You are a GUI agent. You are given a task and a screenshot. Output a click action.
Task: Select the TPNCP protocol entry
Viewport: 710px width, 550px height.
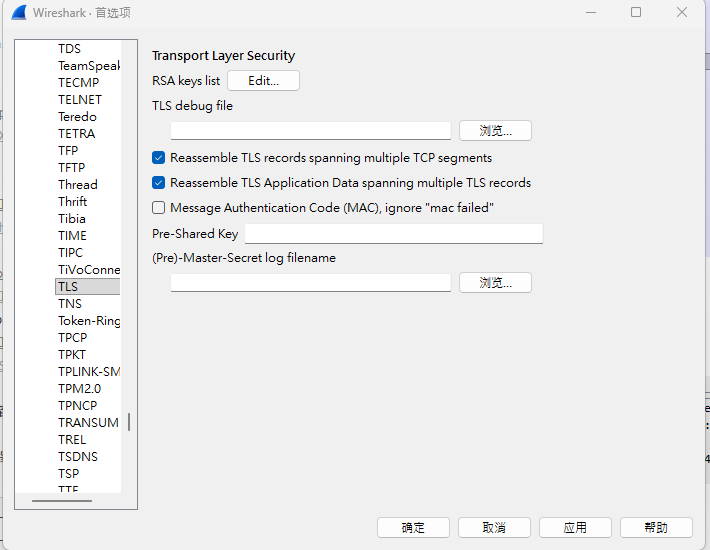77,406
